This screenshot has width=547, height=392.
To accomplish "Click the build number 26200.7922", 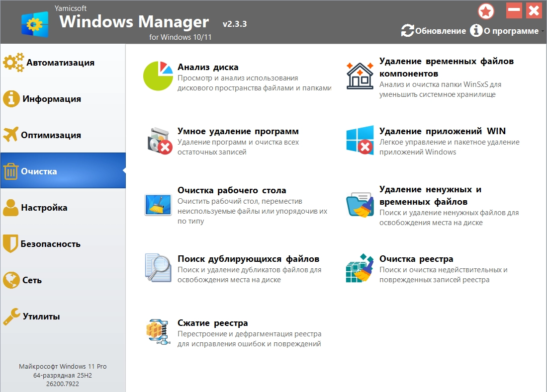I will [63, 384].
